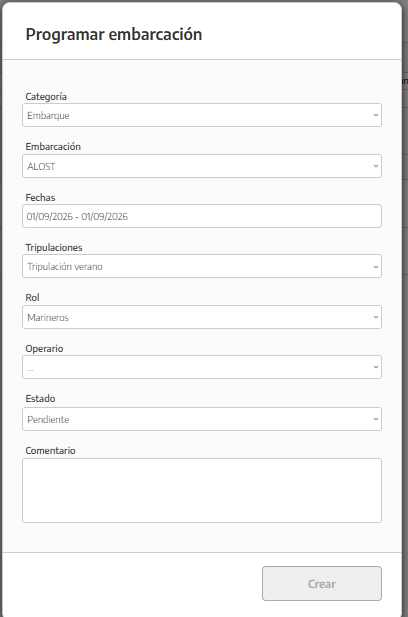Image resolution: width=408 pixels, height=617 pixels.
Task: Click the chevron arrow of the Categoría select
Action: (375, 115)
